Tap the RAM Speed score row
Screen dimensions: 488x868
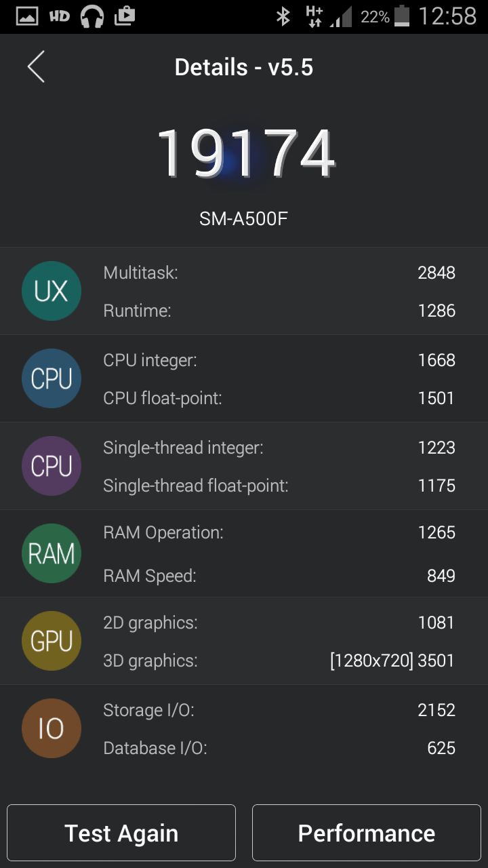[x=279, y=576]
